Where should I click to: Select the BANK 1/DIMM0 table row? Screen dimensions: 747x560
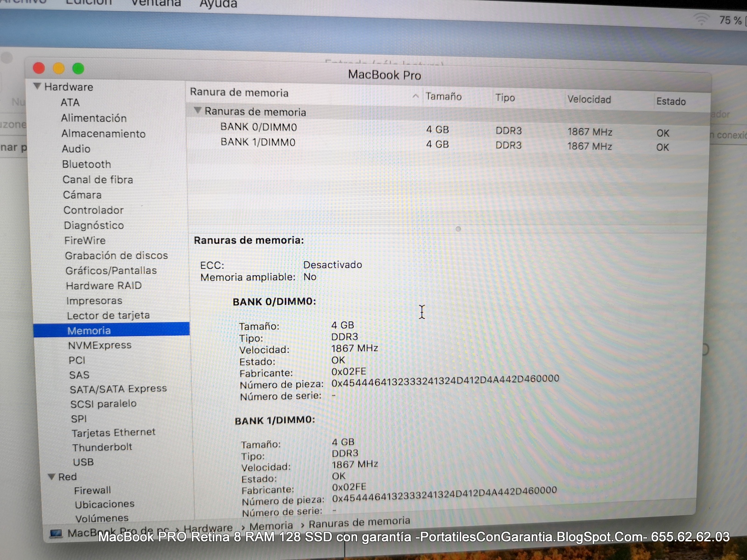pyautogui.click(x=448, y=144)
